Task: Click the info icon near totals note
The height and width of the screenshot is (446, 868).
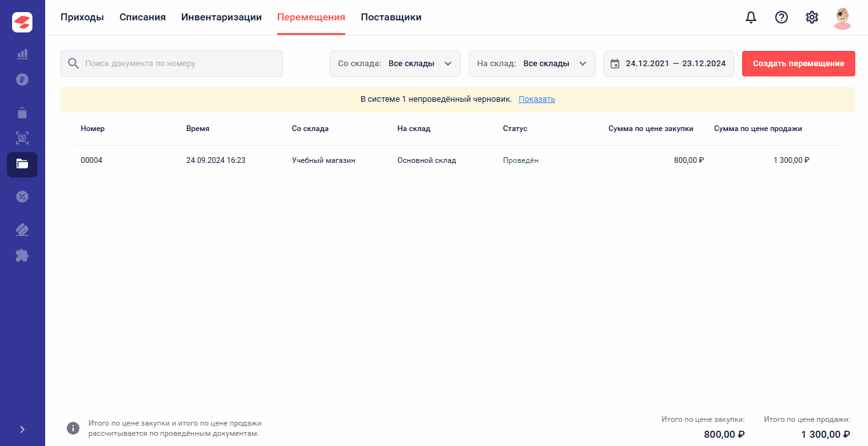Action: click(74, 428)
